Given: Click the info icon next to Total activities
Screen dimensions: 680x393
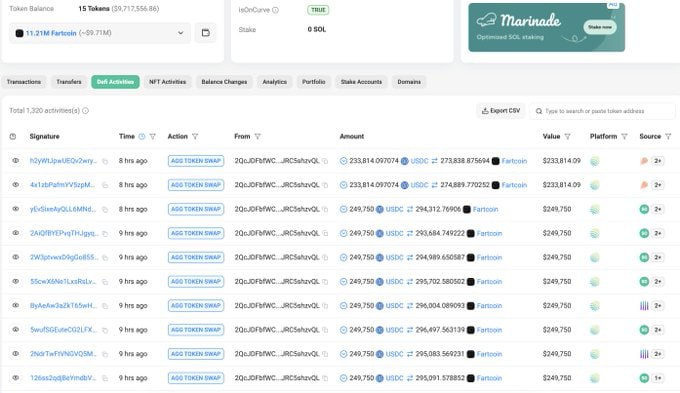Looking at the screenshot, I should (85, 111).
